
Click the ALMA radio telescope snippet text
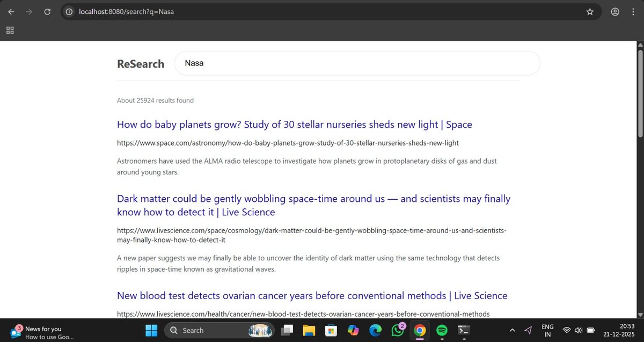pyautogui.click(x=307, y=167)
